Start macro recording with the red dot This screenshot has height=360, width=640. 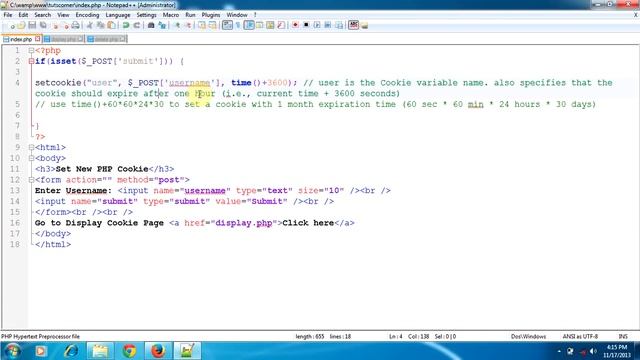[x=295, y=25]
